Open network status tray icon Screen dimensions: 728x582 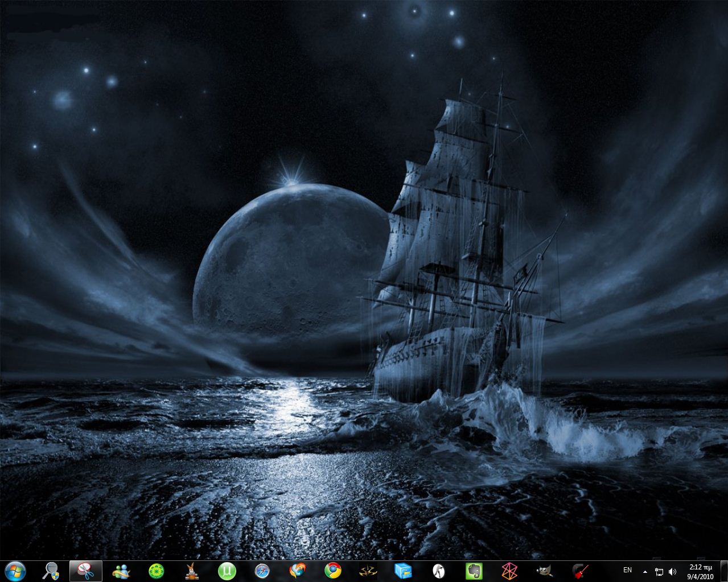click(x=659, y=571)
